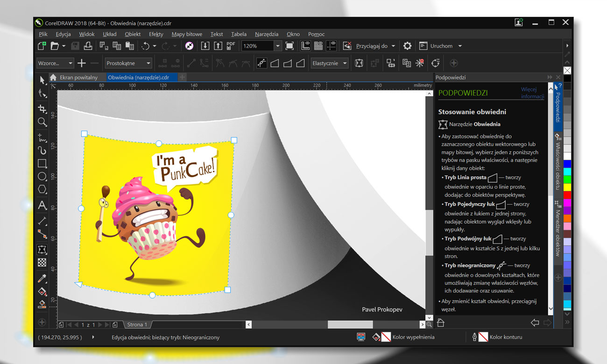This screenshot has width=607, height=364.
Task: Toggle Keep lines envelope option
Action: [x=359, y=63]
